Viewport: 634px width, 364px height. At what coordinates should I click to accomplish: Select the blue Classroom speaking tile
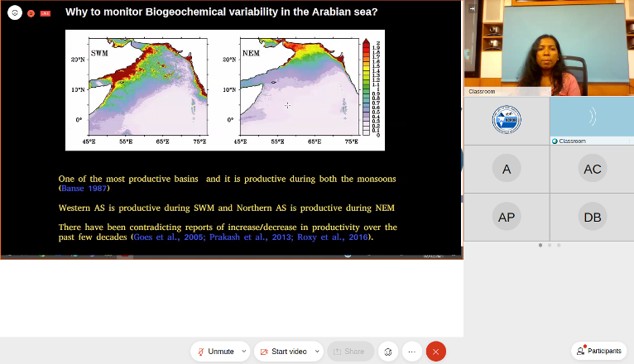[592, 120]
